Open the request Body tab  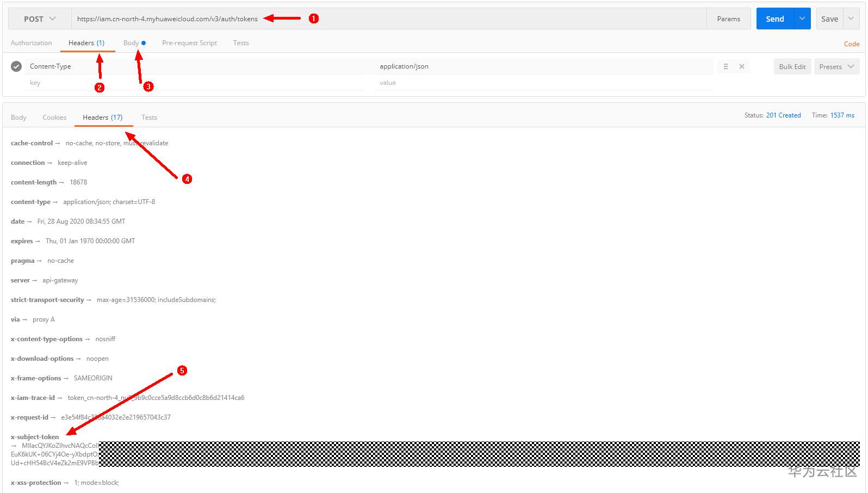(134, 43)
